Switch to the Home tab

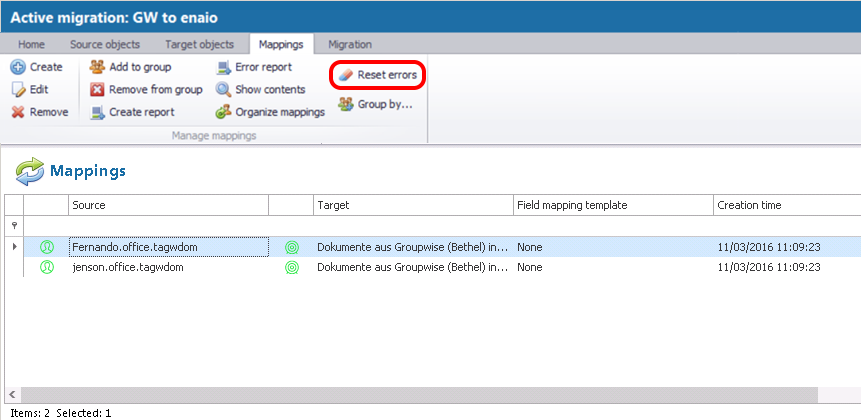(31, 45)
